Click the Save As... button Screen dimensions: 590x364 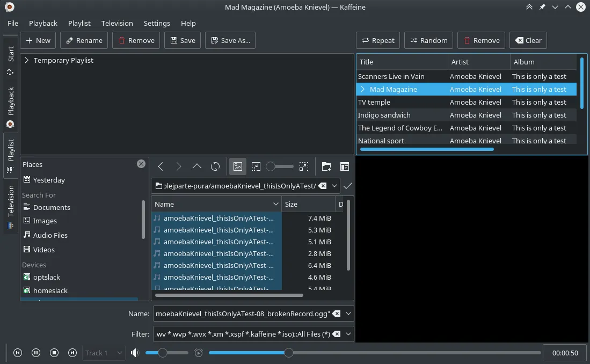230,40
